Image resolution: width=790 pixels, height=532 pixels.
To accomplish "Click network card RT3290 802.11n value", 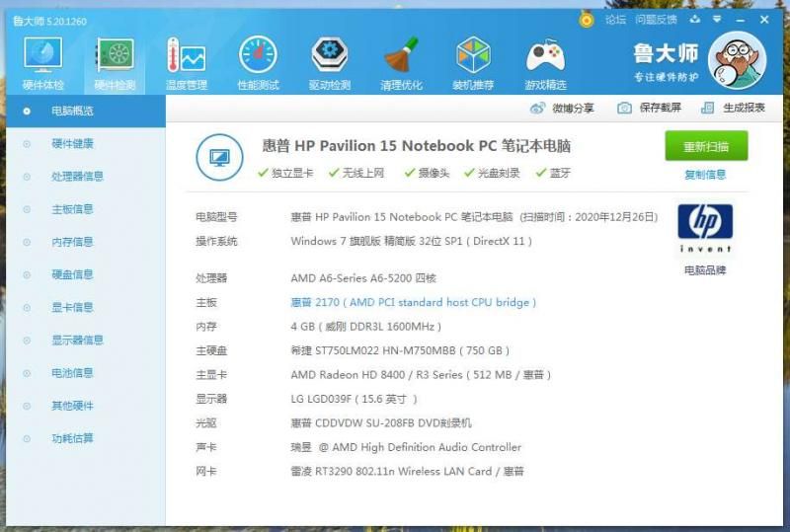I will point(407,472).
